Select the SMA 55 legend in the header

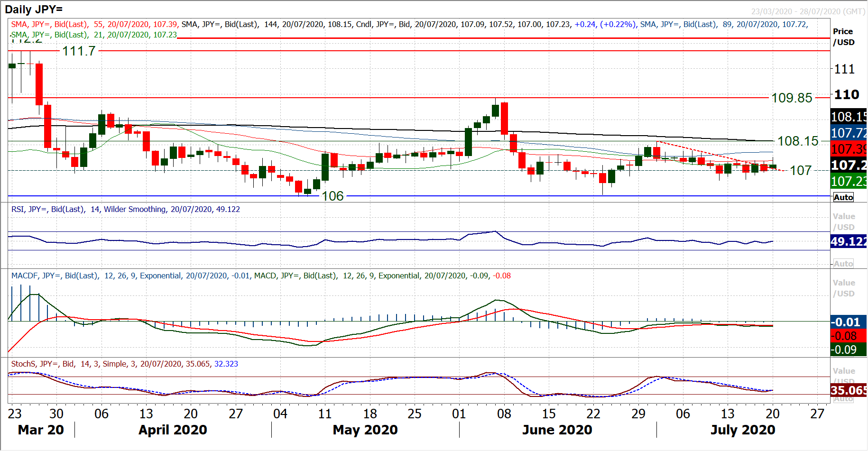click(x=94, y=24)
